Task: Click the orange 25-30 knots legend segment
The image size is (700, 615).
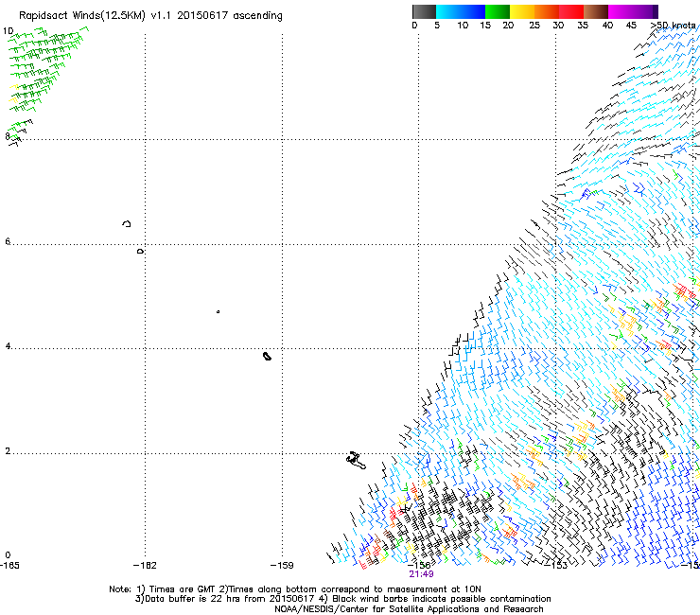Action: click(x=547, y=11)
